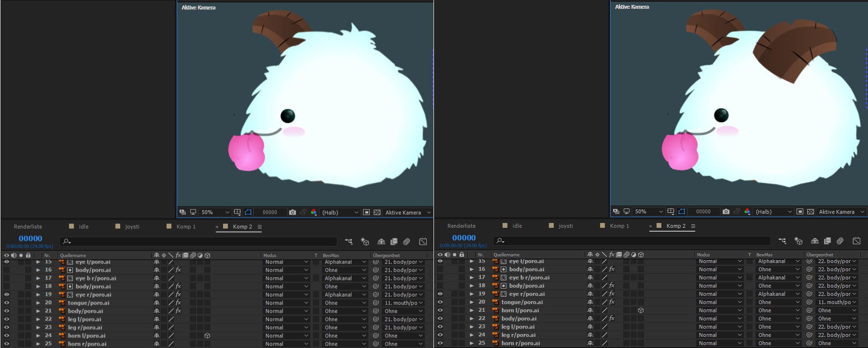This screenshot has height=348, width=868.
Task: Click the primary viewer monitor icon, left viewer
Action: pyautogui.click(x=193, y=212)
